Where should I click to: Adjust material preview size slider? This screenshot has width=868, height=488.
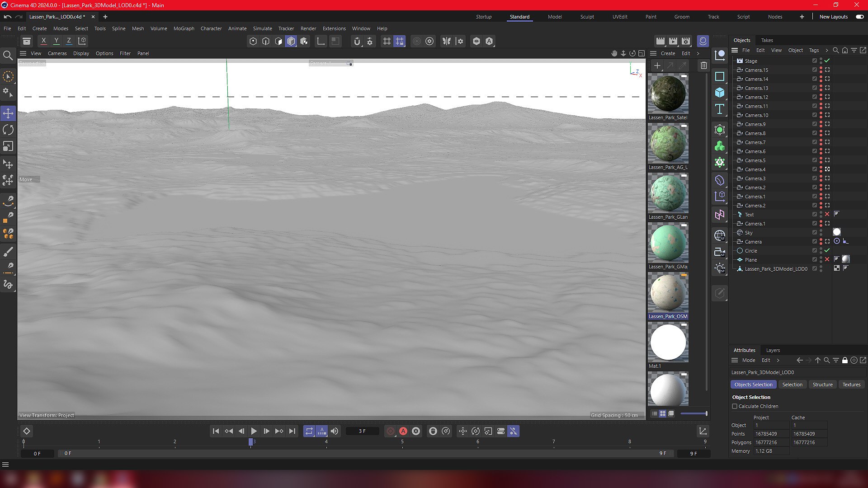[x=694, y=413]
